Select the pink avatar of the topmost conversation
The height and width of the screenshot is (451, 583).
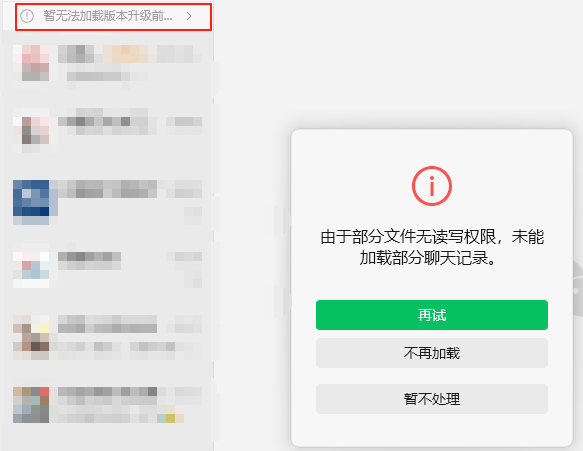pyautogui.click(x=31, y=63)
